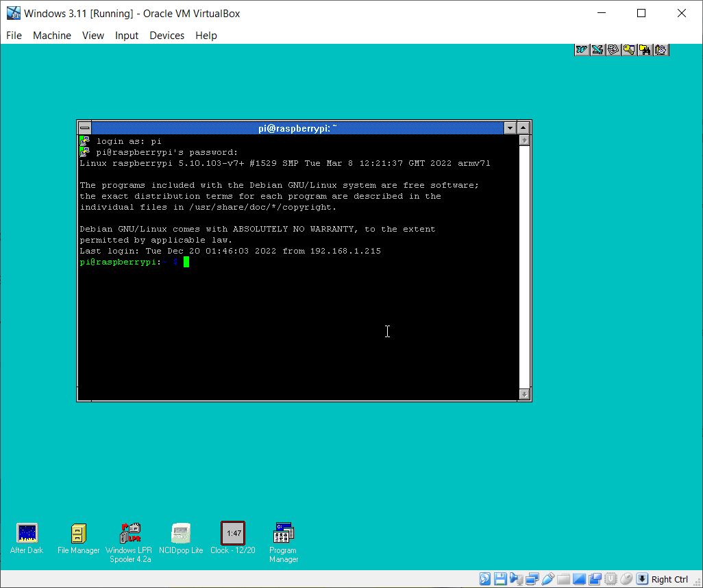Open the After Dark desktop icon
The height and width of the screenshot is (588, 703).
(27, 539)
